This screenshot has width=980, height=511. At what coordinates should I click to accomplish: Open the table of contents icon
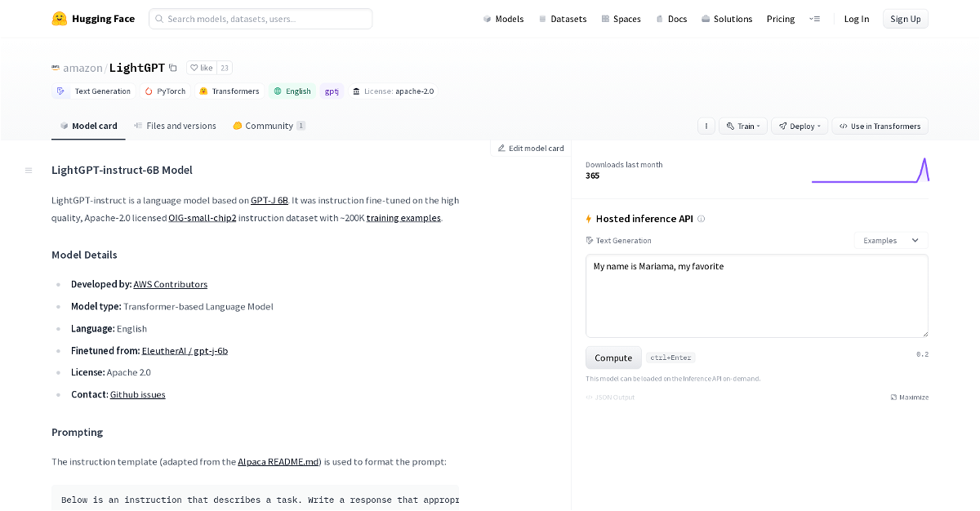[x=29, y=171]
